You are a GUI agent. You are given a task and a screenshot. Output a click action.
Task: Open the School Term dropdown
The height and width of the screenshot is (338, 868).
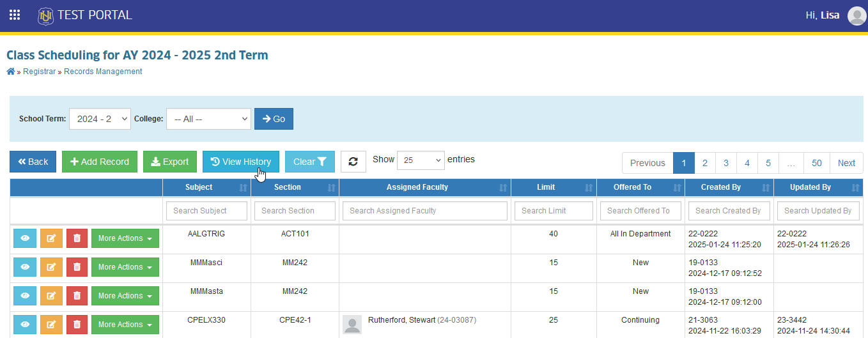[x=100, y=119]
